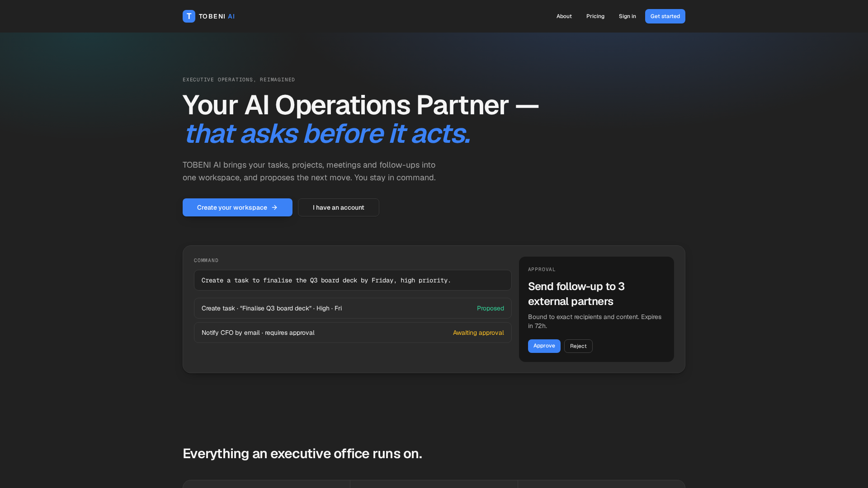This screenshot has height=488, width=868.
Task: Click the Send follow-up to 3 external partners heading
Action: (576, 294)
